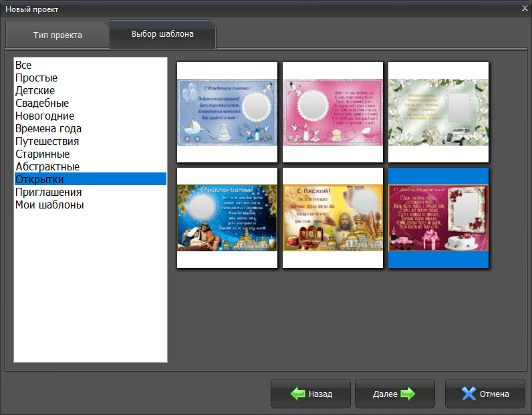
Task: Select the crimson birthday card template
Action: coord(438,217)
